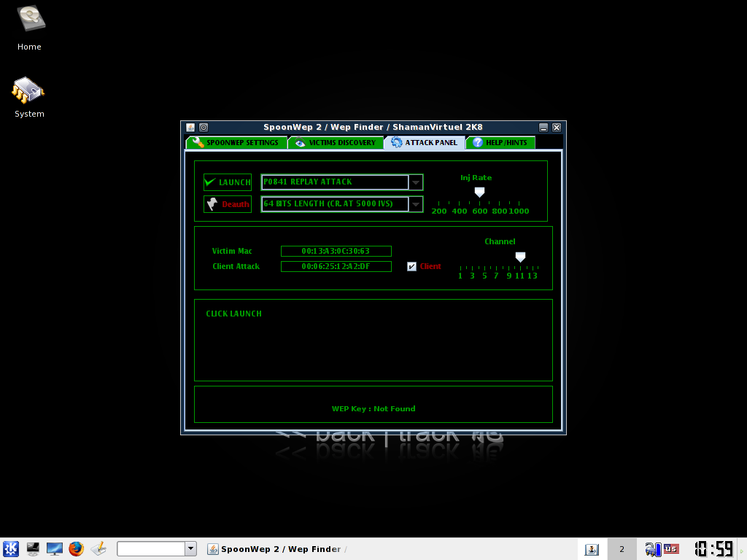Open the P0841 REPLAY ATTACK dropdown
The width and height of the screenshot is (747, 560).
[416, 182]
